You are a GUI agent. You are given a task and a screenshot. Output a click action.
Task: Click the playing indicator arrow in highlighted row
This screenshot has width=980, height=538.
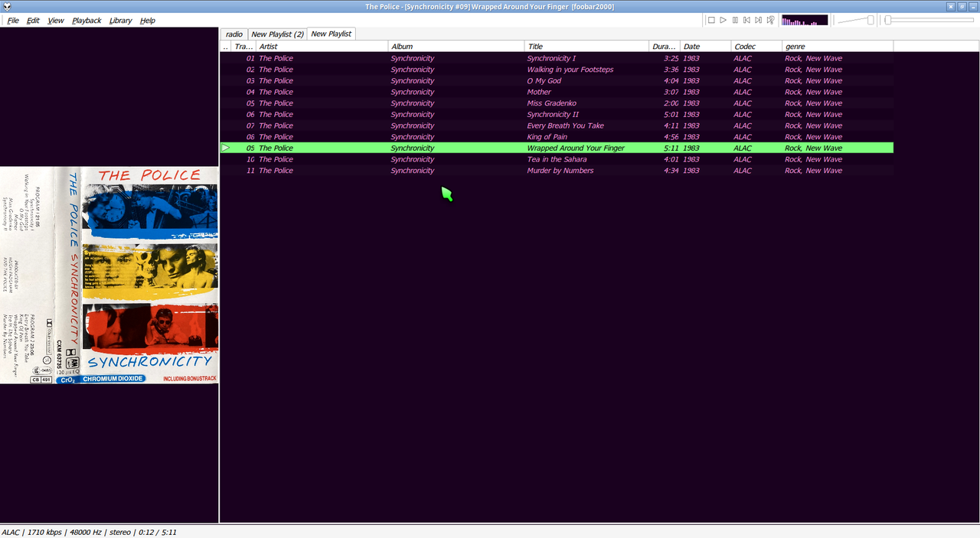pos(225,148)
